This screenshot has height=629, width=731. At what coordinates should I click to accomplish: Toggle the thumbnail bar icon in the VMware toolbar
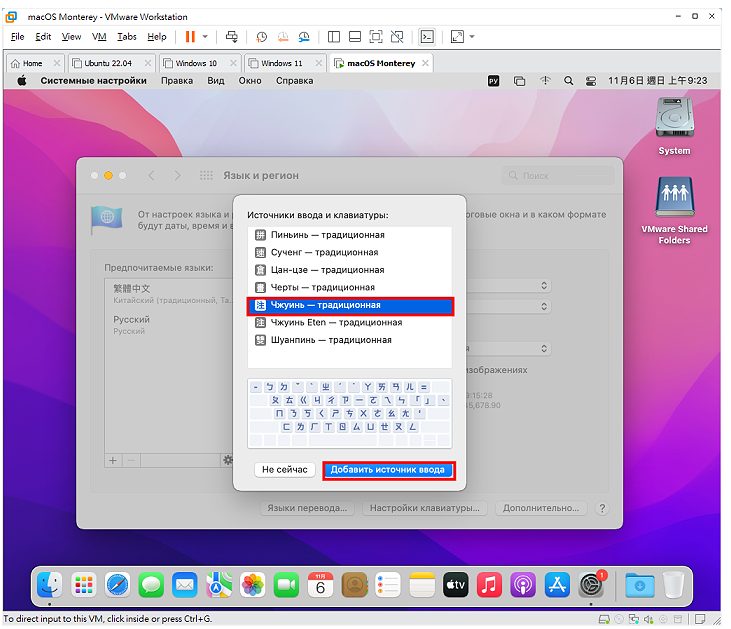pos(355,37)
